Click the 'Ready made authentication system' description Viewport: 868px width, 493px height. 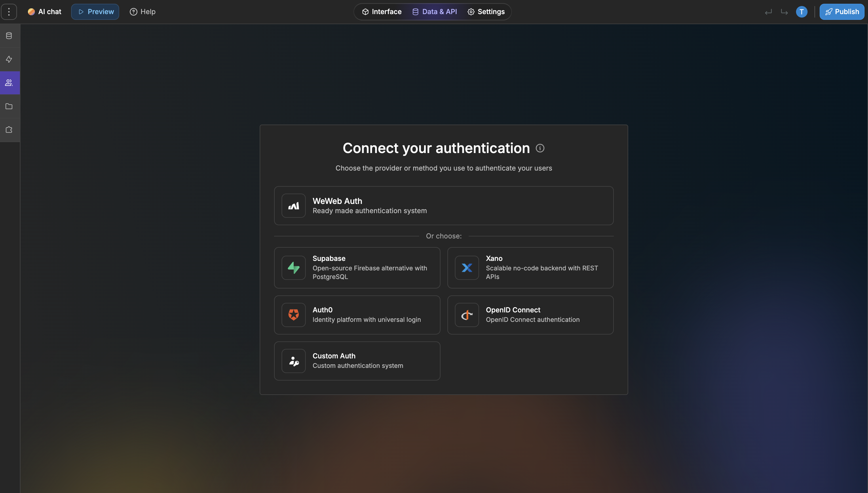pos(370,211)
